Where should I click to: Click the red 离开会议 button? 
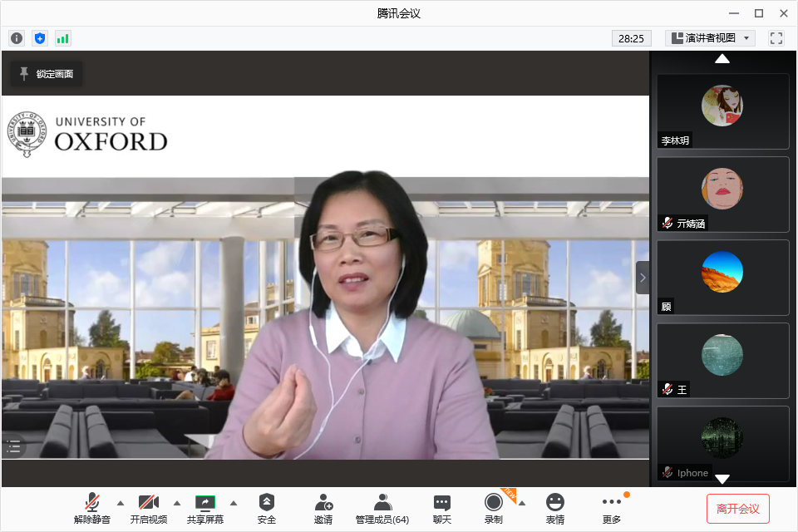point(737,509)
